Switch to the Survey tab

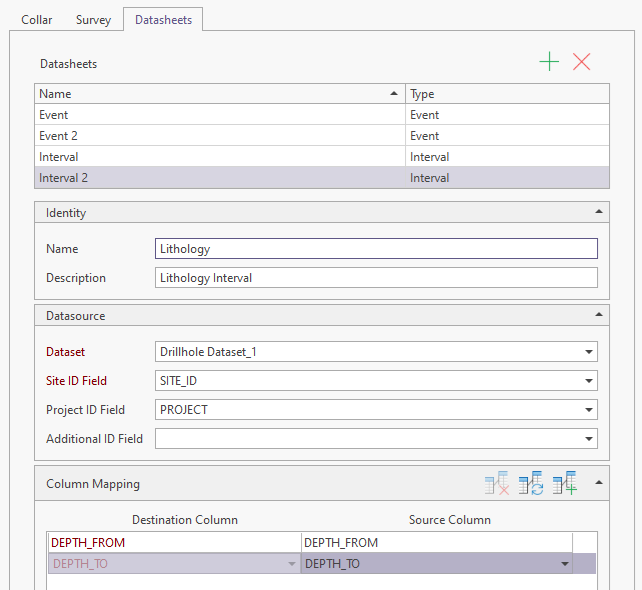[x=93, y=19]
